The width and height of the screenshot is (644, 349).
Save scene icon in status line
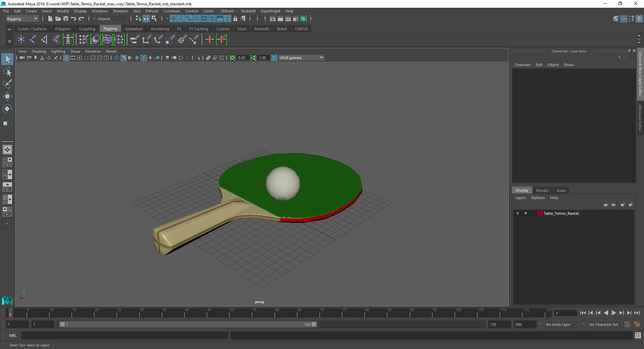click(x=66, y=19)
